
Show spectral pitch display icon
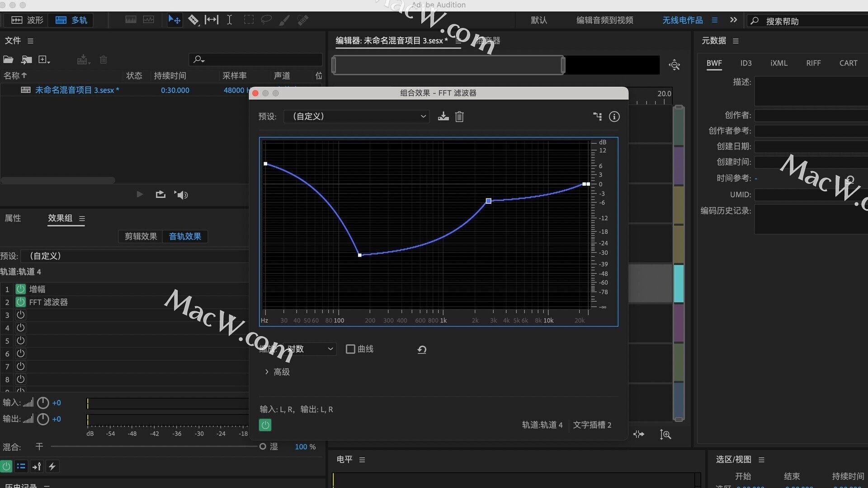[x=148, y=20]
